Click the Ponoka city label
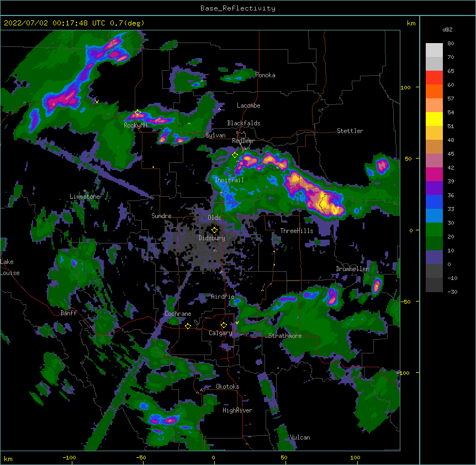 265,75
